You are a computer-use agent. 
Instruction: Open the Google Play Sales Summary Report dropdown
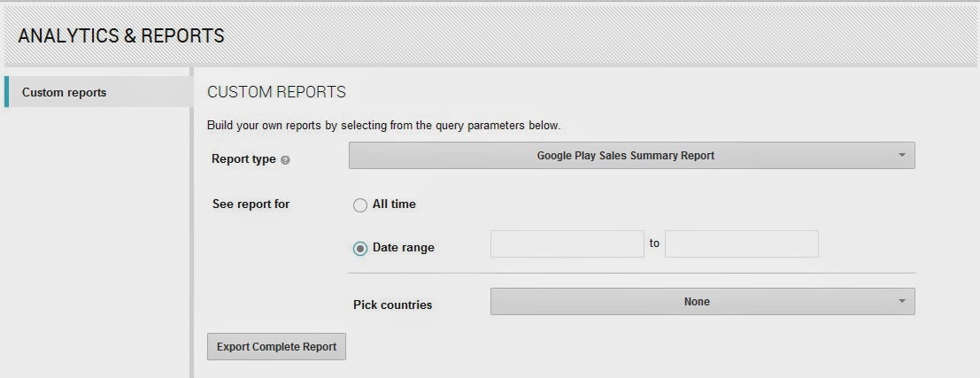point(625,156)
